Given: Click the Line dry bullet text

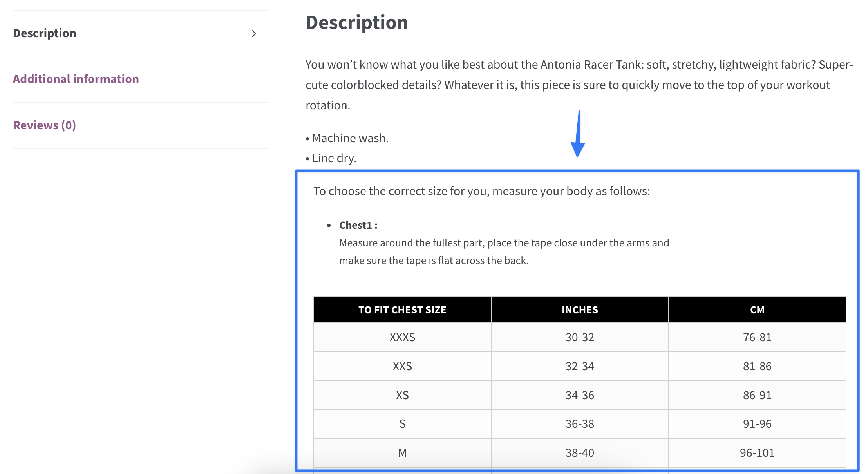Looking at the screenshot, I should click(x=333, y=158).
